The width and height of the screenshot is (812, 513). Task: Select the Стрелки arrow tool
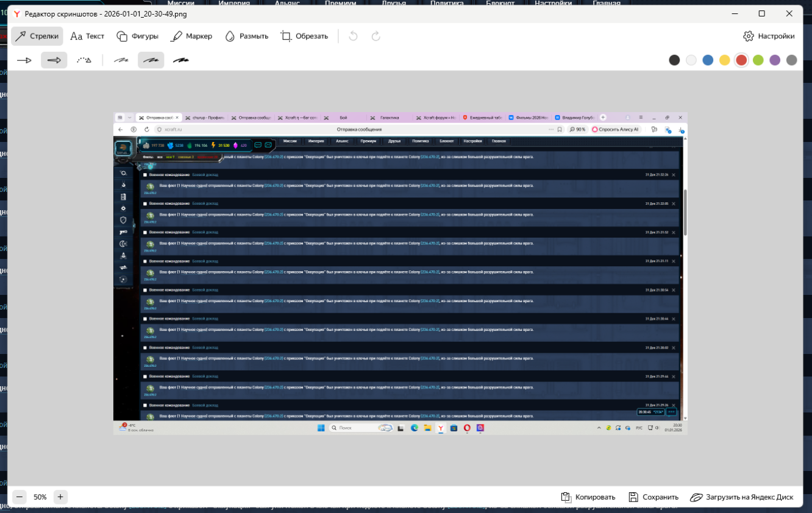(37, 36)
